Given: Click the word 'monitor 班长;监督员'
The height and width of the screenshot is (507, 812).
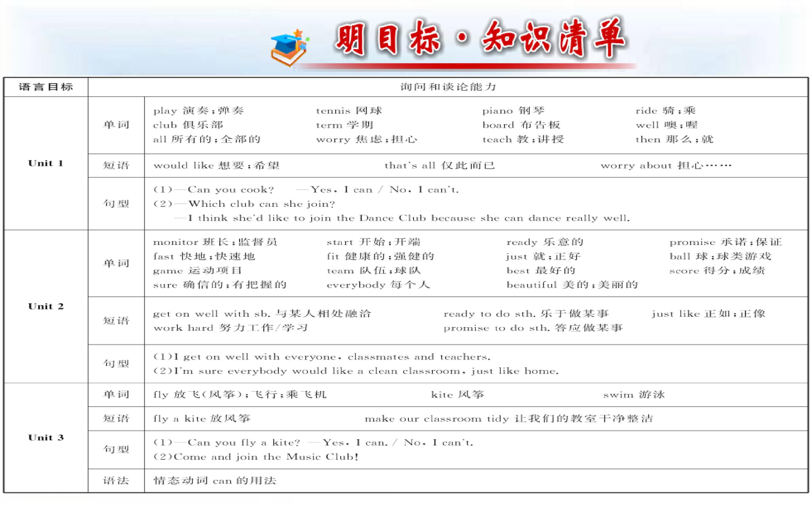Looking at the screenshot, I should (215, 242).
